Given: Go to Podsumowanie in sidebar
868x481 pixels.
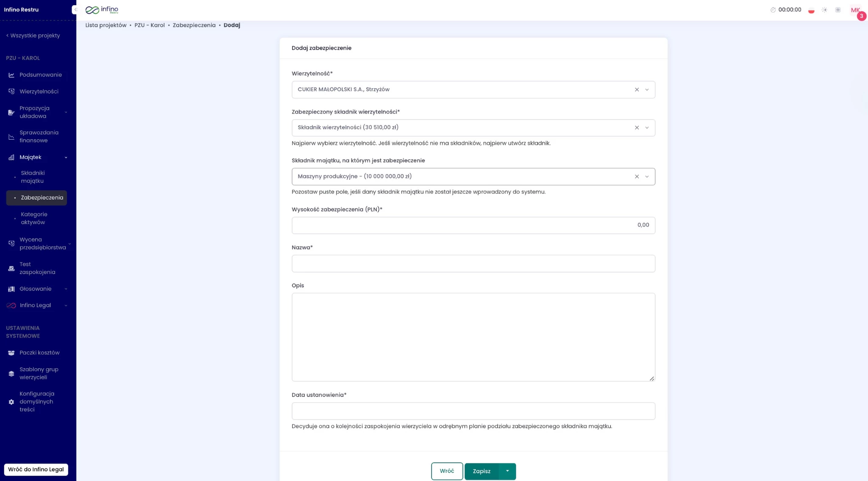Looking at the screenshot, I should pos(40,75).
